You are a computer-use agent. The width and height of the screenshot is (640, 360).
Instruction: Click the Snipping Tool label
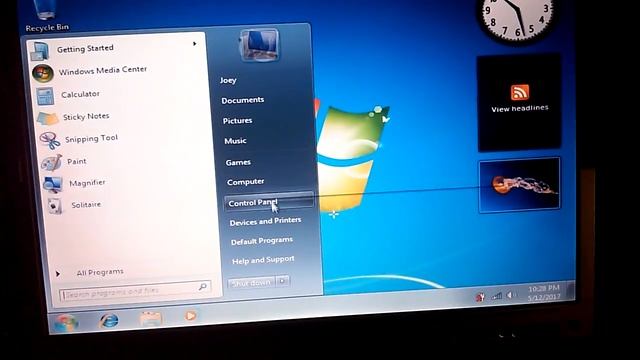click(x=91, y=139)
